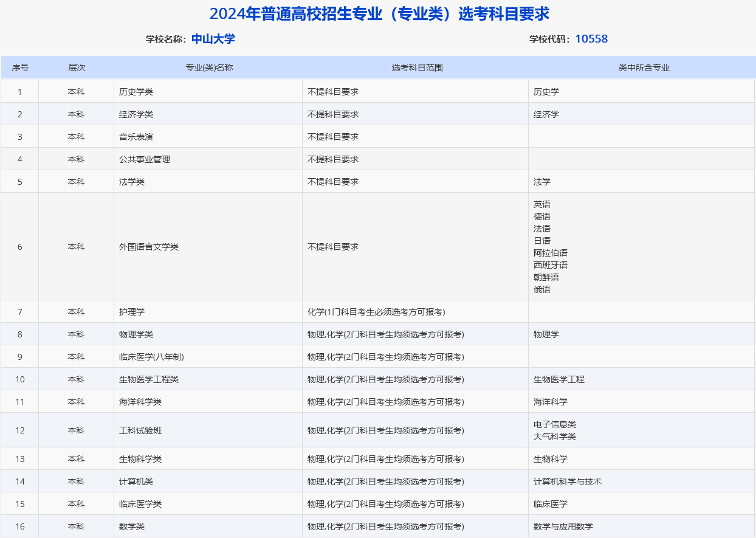Image resolution: width=756 pixels, height=538 pixels.
Task: Select the 海洋科学类 major cell
Action: tap(208, 402)
